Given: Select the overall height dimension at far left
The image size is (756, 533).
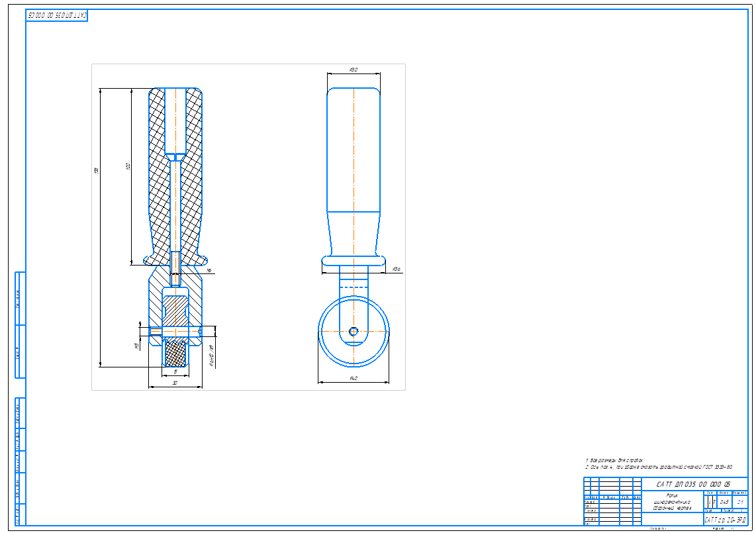Looking at the screenshot, I should [x=96, y=171].
